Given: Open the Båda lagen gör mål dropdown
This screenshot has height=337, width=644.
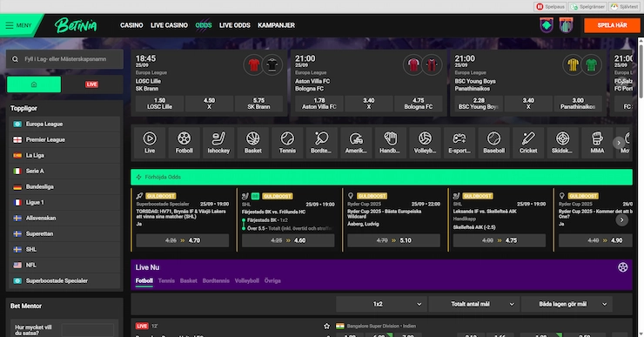Looking at the screenshot, I should click(567, 304).
